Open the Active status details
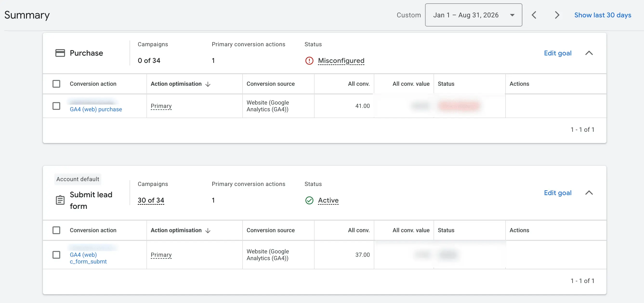Image resolution: width=644 pixels, height=303 pixels. pyautogui.click(x=328, y=200)
